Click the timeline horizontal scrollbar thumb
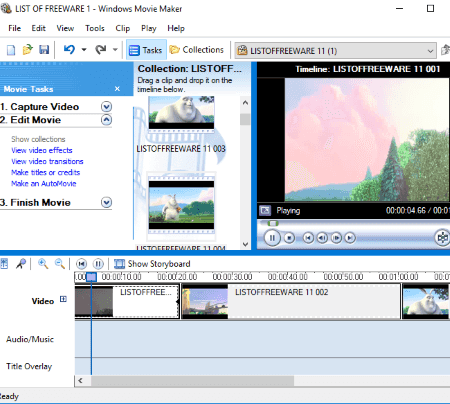 pyautogui.click(x=193, y=380)
